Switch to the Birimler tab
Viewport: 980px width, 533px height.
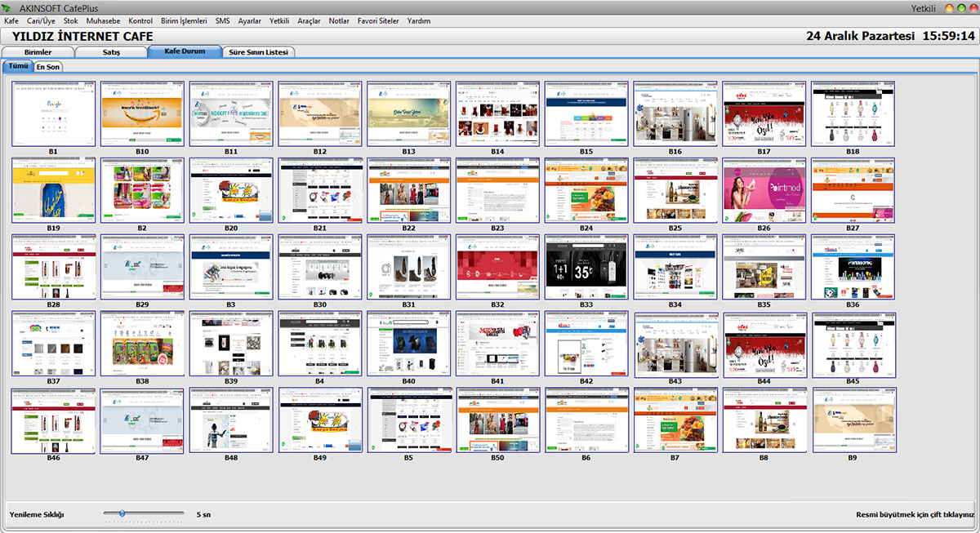click(38, 52)
